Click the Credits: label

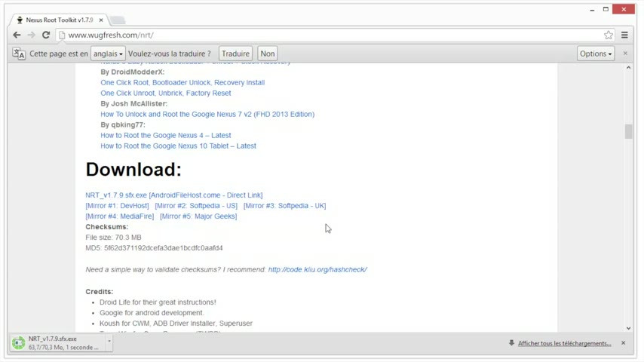pyautogui.click(x=100, y=292)
